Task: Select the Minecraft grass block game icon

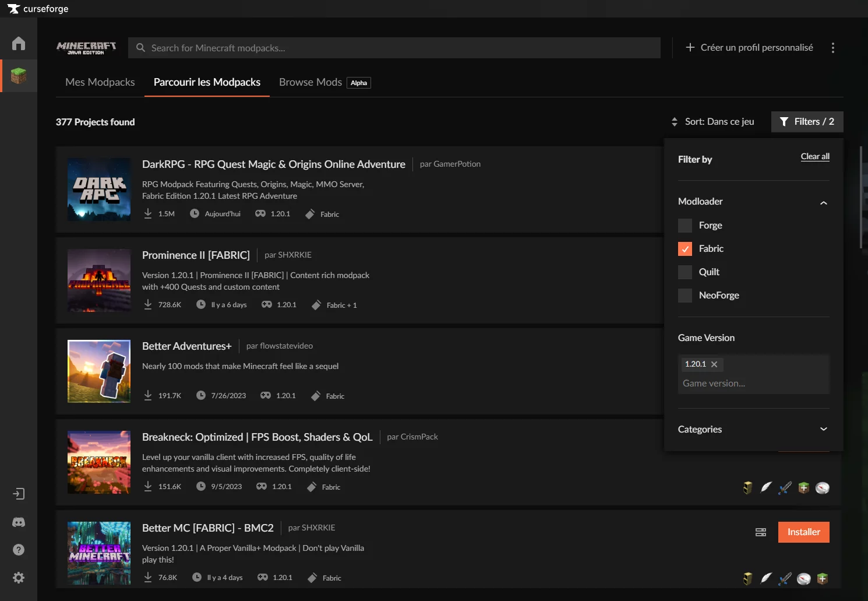Action: (x=19, y=76)
